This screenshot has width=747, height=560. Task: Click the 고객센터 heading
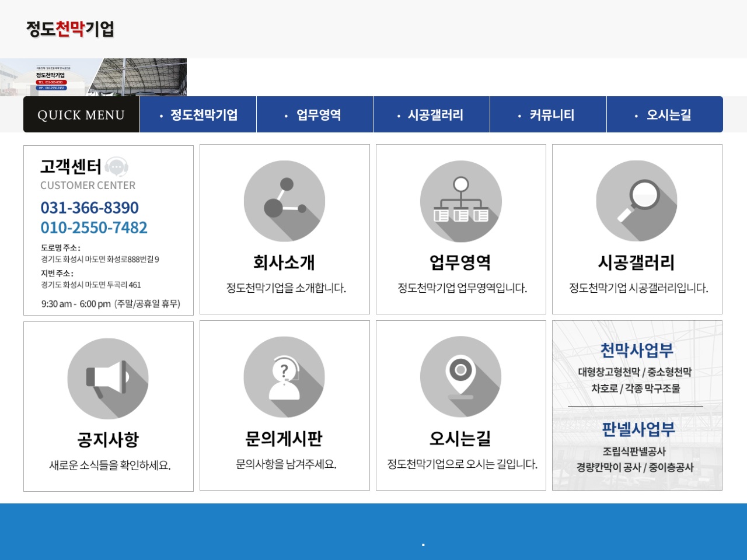coord(71,167)
